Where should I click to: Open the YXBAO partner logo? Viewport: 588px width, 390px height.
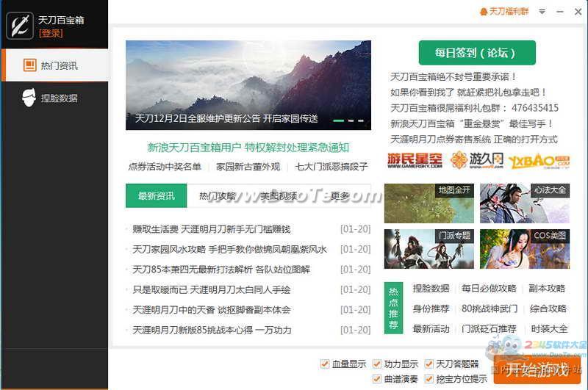click(x=539, y=162)
